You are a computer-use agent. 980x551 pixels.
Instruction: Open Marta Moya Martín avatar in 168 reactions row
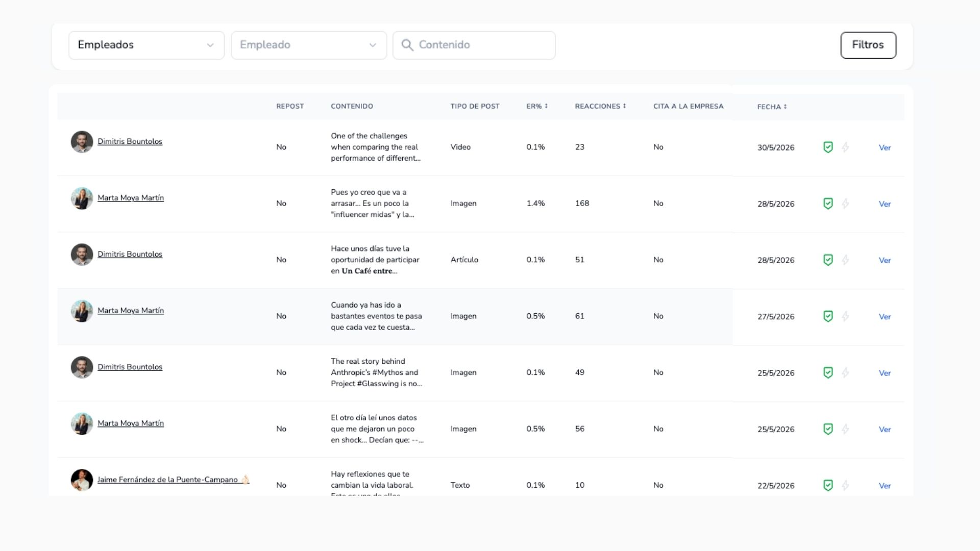point(82,198)
